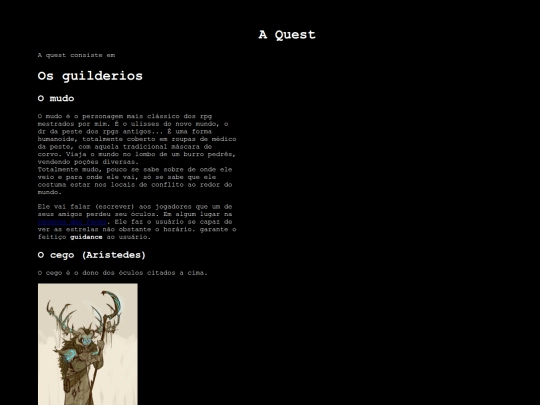The height and width of the screenshot is (405, 540).
Task: Click the 'Os guilderios' heading
Action: click(x=90, y=76)
